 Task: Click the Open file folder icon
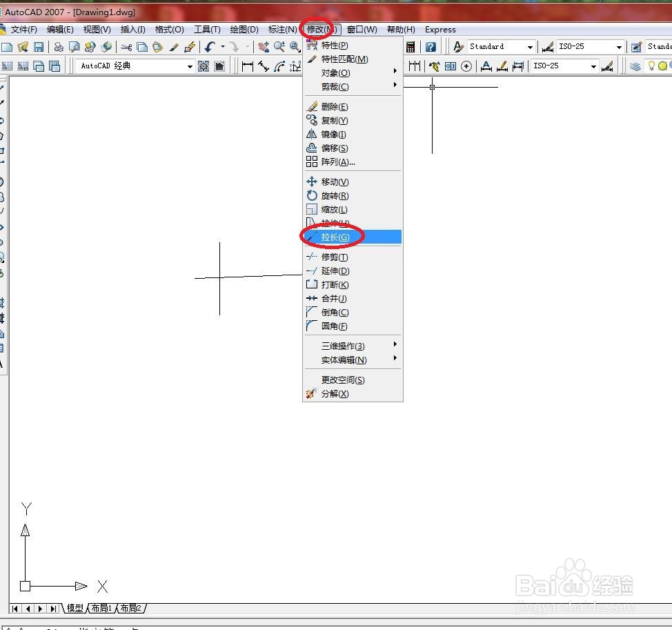click(23, 47)
